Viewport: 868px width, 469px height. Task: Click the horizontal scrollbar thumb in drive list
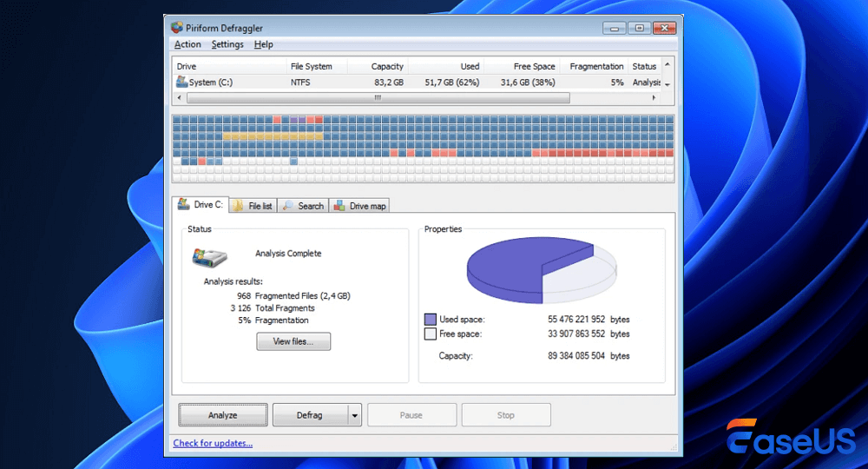click(x=378, y=98)
